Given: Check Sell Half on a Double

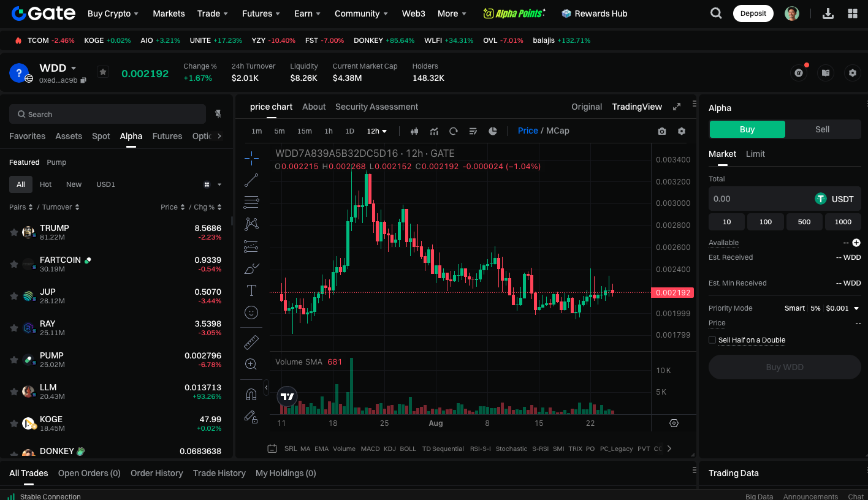Looking at the screenshot, I should pos(712,340).
